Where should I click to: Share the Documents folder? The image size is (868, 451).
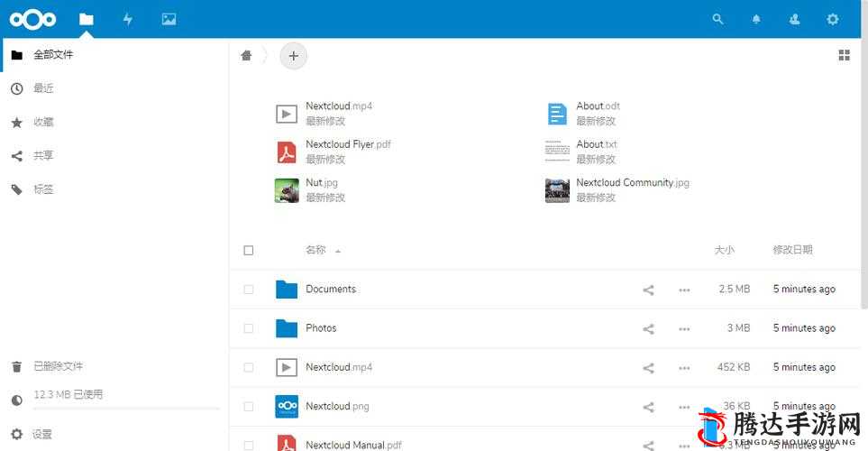click(648, 290)
